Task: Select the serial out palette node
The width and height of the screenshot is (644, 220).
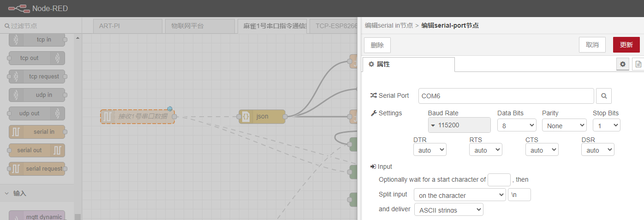Action: point(37,150)
